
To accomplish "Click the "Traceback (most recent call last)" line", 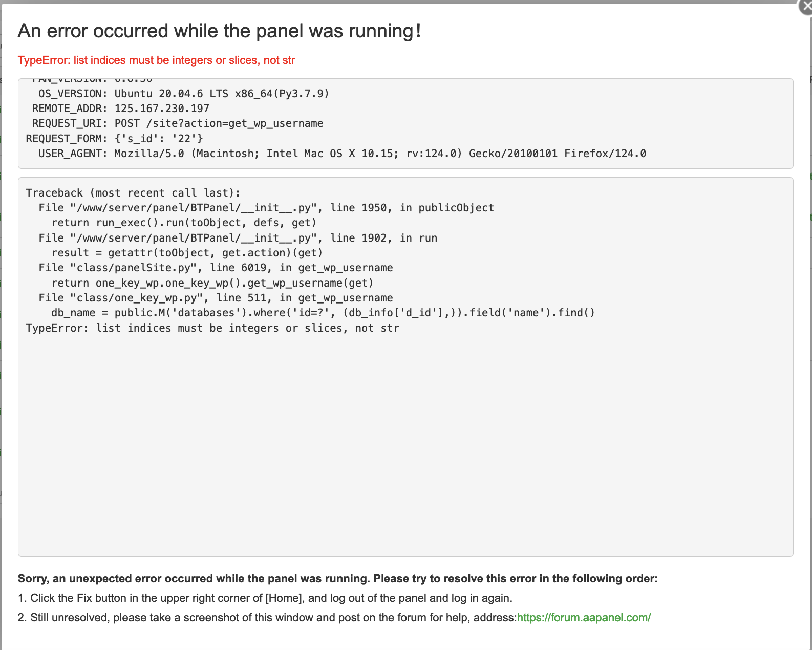I will 133,193.
